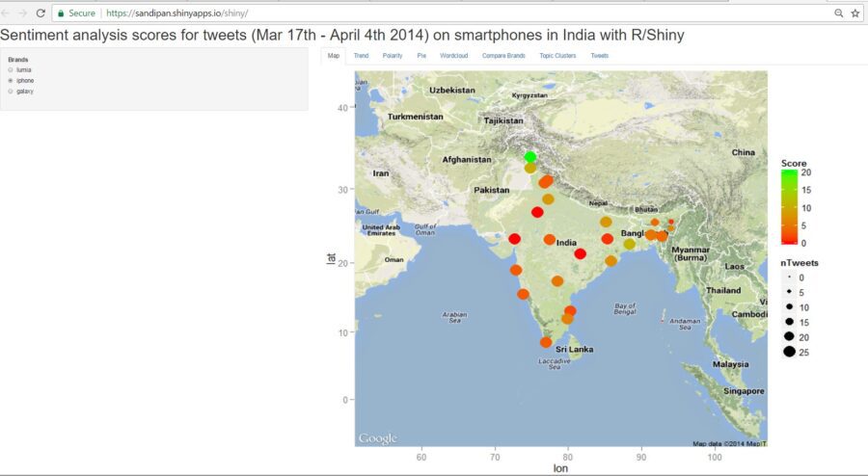Click the 'Bay of Bengal' map label
The height and width of the screenshot is (476, 868).
pyautogui.click(x=625, y=308)
